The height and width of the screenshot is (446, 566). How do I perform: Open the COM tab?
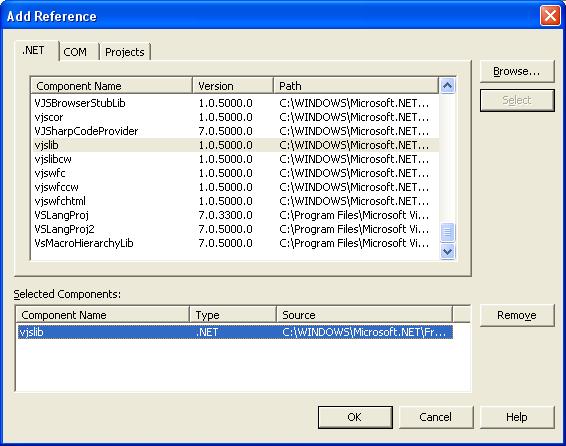pos(79,52)
